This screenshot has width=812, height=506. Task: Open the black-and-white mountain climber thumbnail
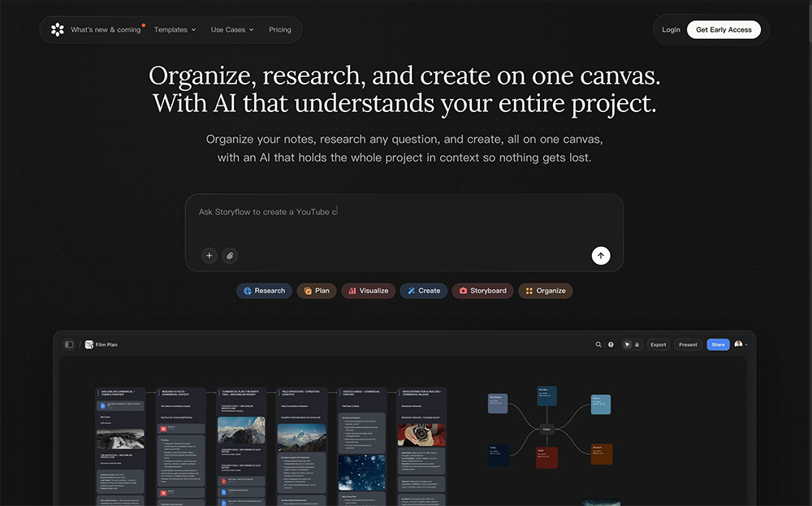120,439
